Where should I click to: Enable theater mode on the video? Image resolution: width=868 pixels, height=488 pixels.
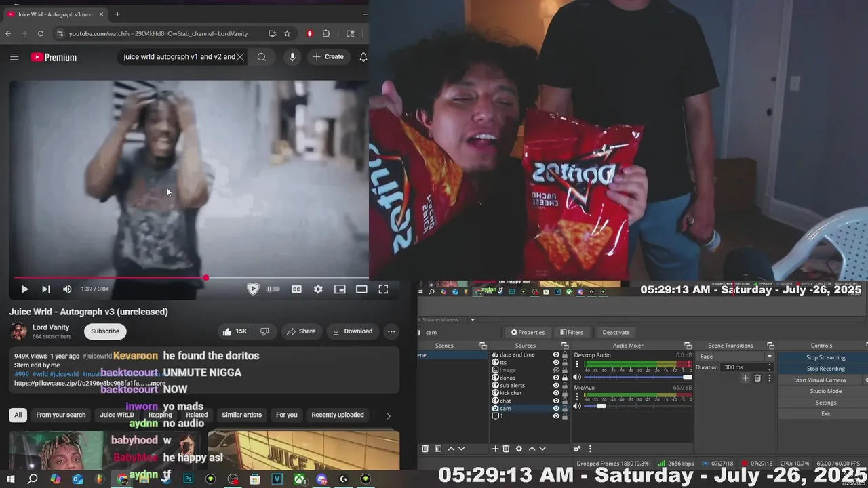(x=361, y=289)
